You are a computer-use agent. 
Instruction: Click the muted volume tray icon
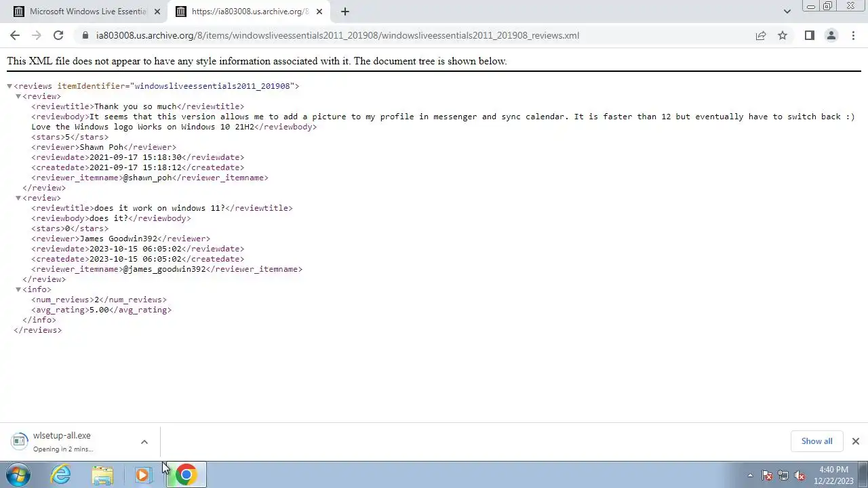800,476
